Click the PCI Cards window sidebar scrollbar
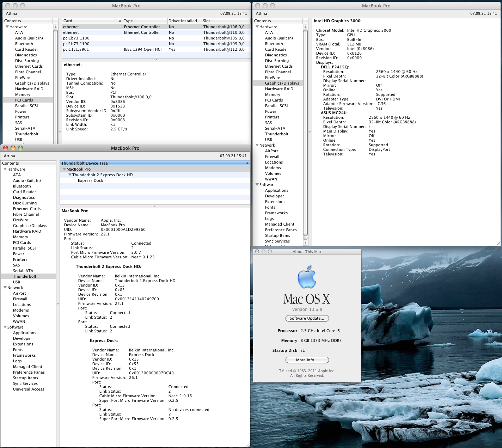Viewport: 502px width, 448px height. 55,86
